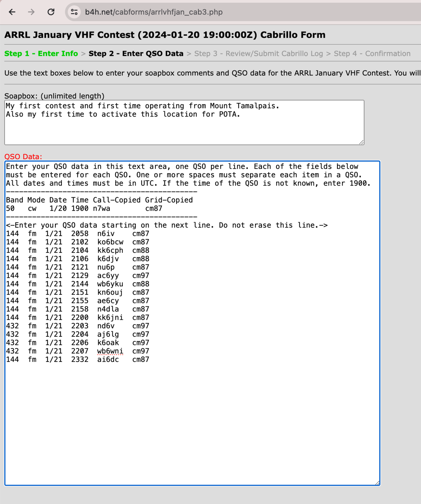Image resolution: width=421 pixels, height=504 pixels.
Task: Click the page title ARRL January VHF Contest
Action: tap(165, 35)
